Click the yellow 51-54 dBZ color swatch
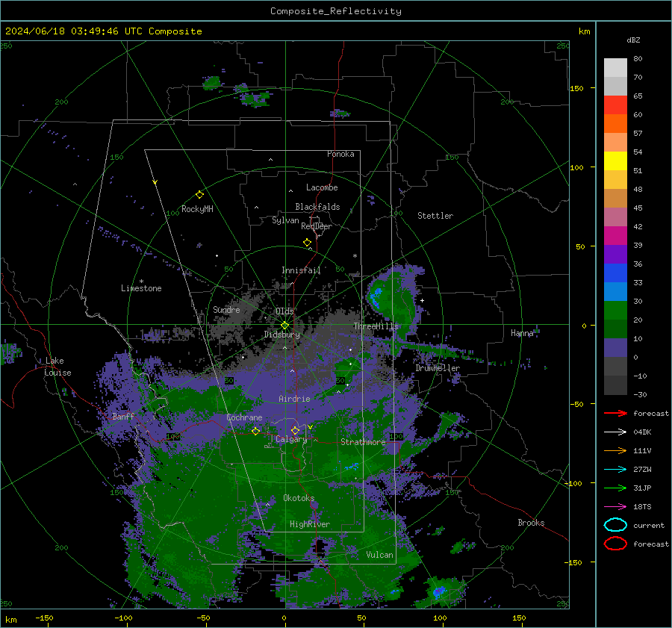The height and width of the screenshot is (628, 672). click(615, 161)
